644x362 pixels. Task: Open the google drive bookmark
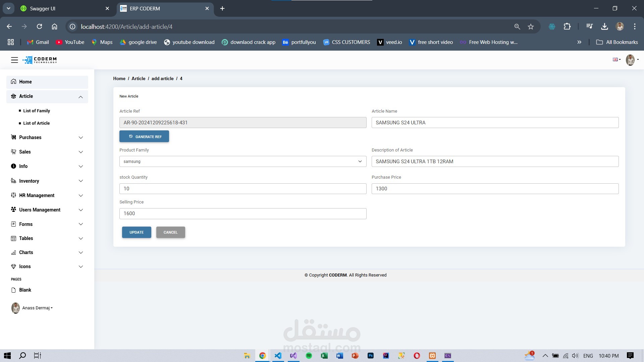pos(139,42)
